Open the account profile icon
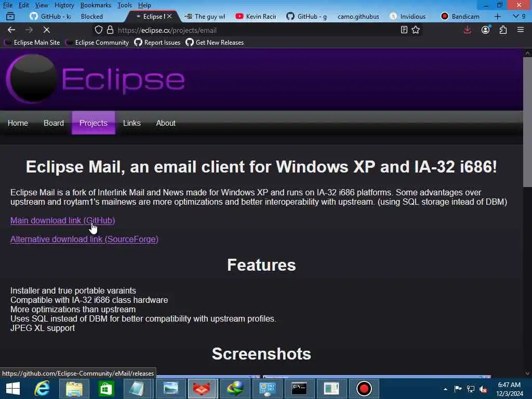Viewport: 532px width, 399px height. tap(486, 30)
